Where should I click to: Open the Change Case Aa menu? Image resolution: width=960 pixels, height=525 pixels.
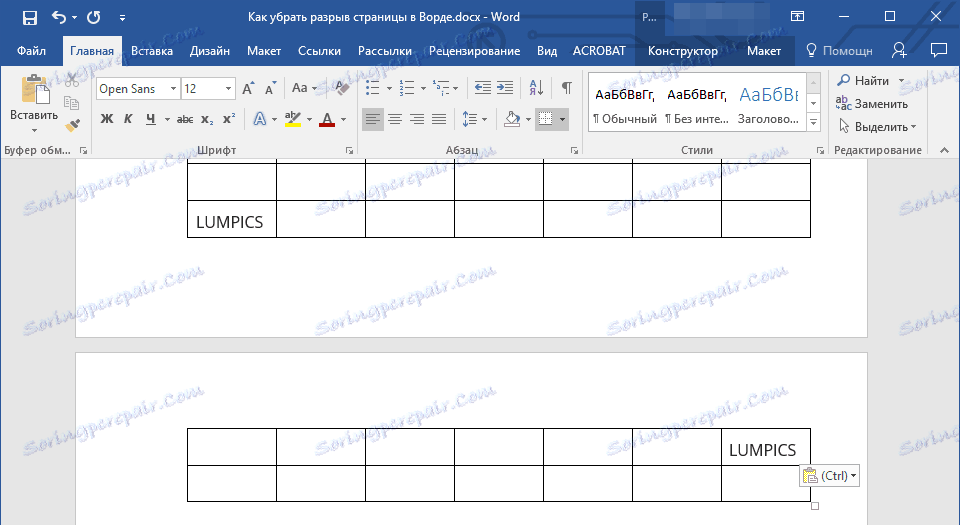pyautogui.click(x=304, y=88)
